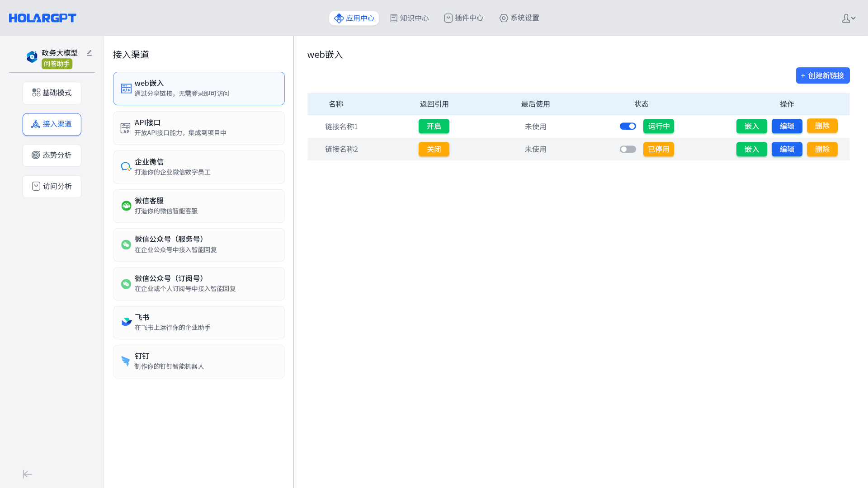Screen dimensions: 868x488
Task: Switch to 知识中心 tab
Action: pyautogui.click(x=410, y=18)
